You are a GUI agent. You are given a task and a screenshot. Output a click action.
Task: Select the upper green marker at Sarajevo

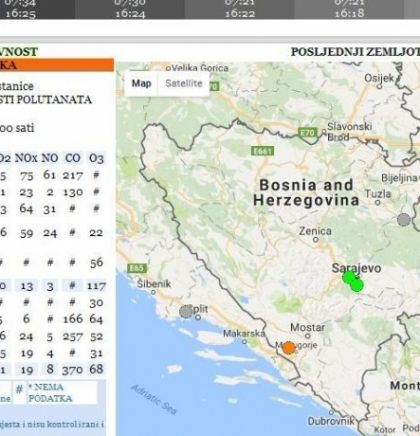349,278
